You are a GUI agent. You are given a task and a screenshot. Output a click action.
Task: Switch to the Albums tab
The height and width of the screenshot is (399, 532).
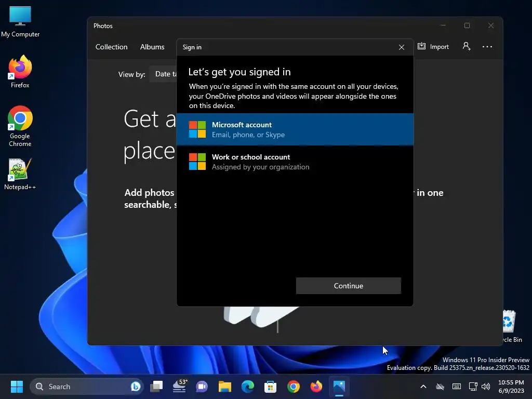tap(152, 47)
